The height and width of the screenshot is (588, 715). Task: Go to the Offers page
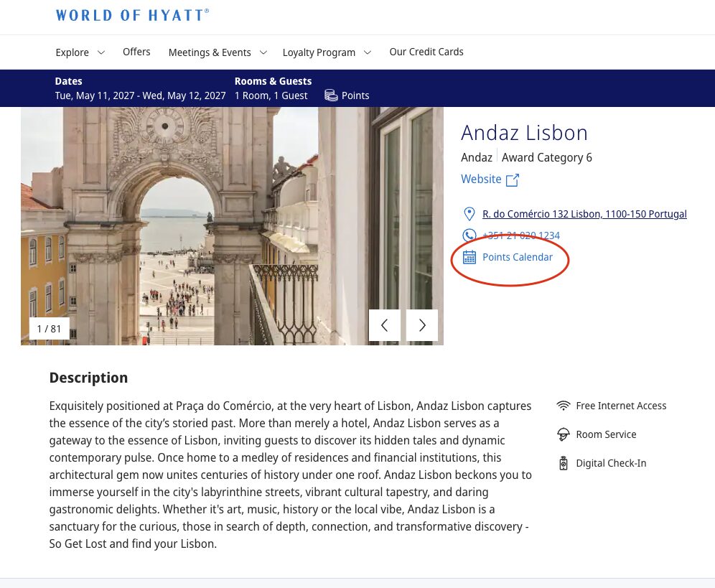(136, 52)
